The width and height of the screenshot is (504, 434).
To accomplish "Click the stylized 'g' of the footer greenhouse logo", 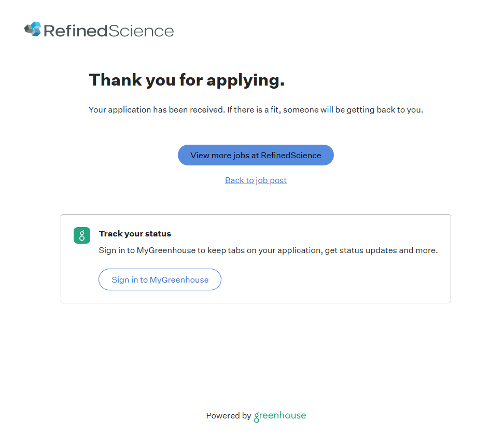I will tap(257, 416).
